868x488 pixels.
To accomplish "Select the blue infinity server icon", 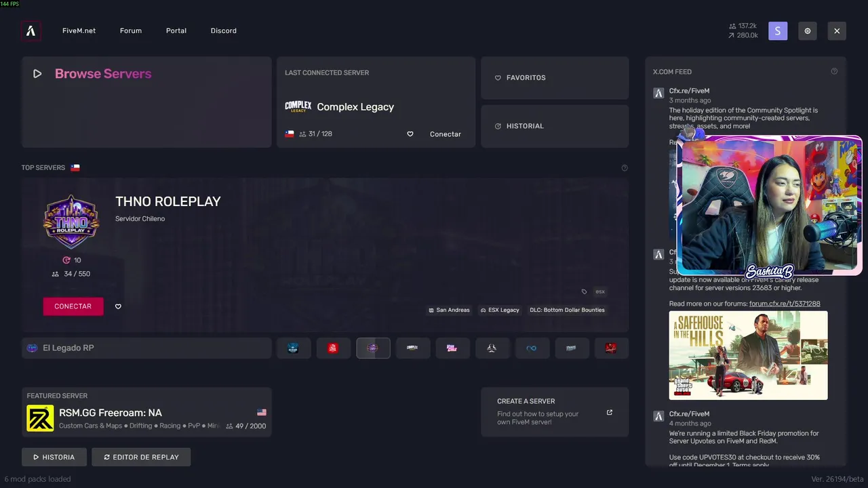I will tap(532, 348).
